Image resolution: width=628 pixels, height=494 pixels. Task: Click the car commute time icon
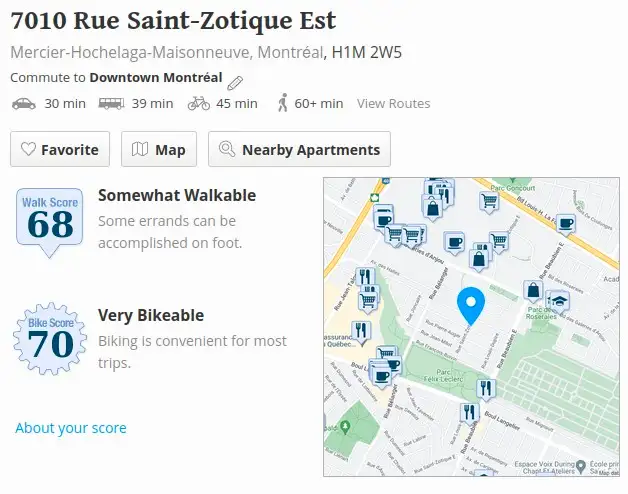(24, 104)
